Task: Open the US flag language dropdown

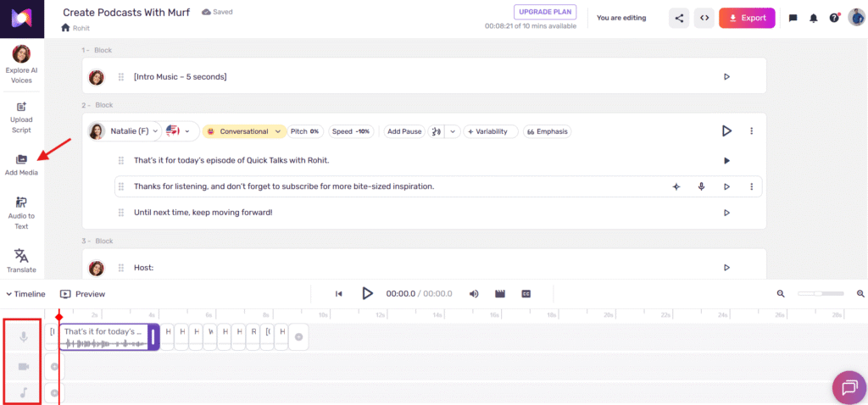Action: (178, 131)
